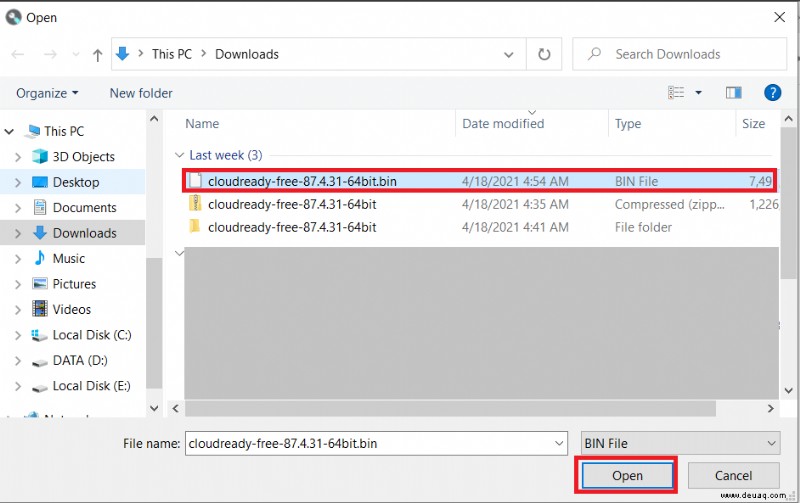Open Help with the question mark icon
Viewport: 800px width, 503px height.
772,92
